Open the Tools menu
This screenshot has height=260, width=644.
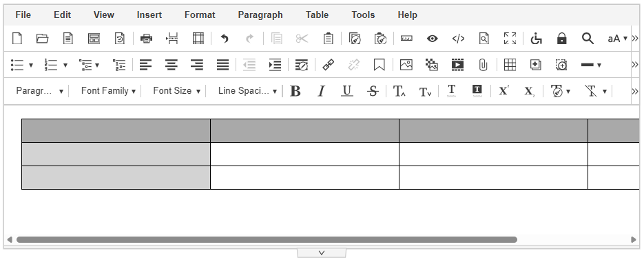point(363,14)
